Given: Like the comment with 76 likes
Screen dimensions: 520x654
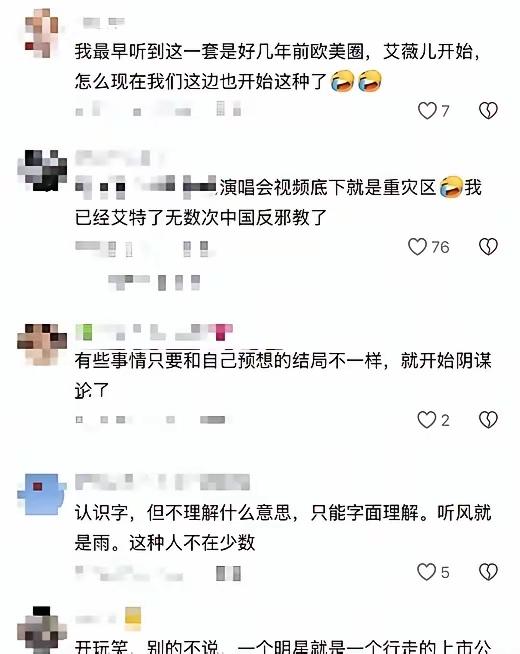Looking at the screenshot, I should tap(417, 247).
